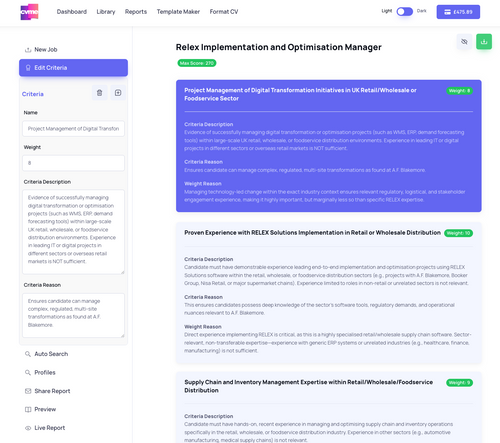Viewport: 500px width, 443px height.
Task: Select the Supply Chain and Inventory Management card
Action: 329,407
